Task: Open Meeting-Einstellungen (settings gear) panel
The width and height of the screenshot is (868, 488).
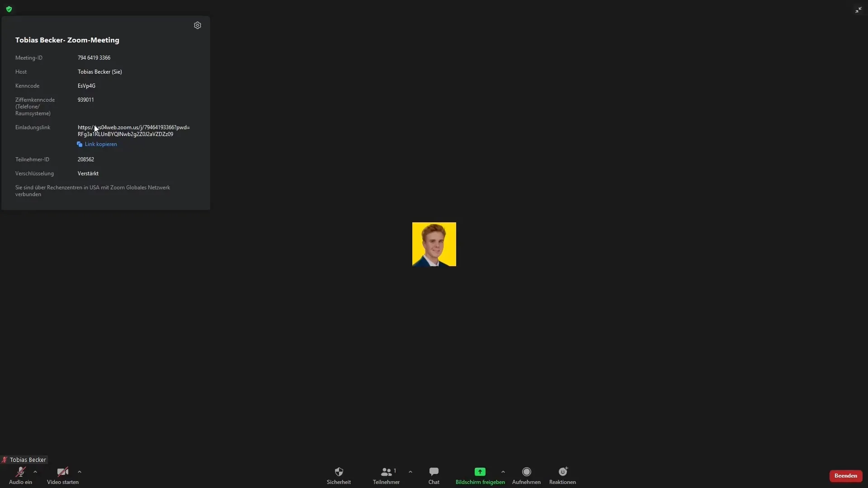Action: [197, 25]
